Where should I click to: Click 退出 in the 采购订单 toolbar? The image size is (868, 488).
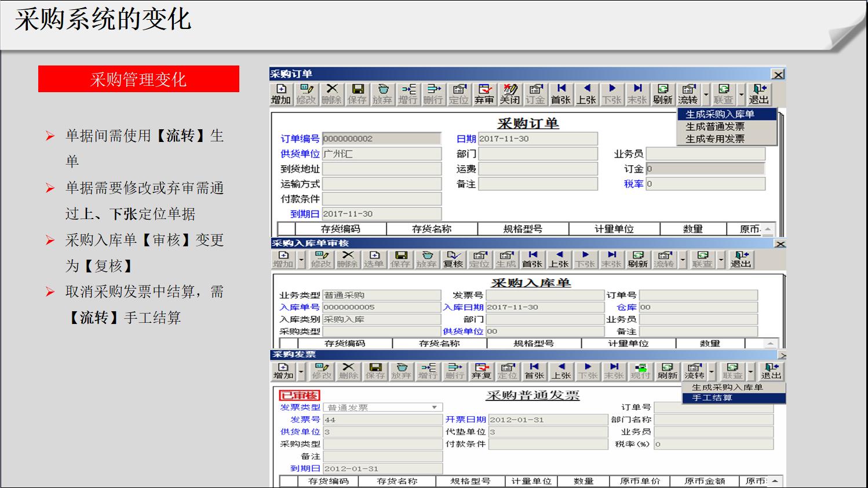point(758,94)
